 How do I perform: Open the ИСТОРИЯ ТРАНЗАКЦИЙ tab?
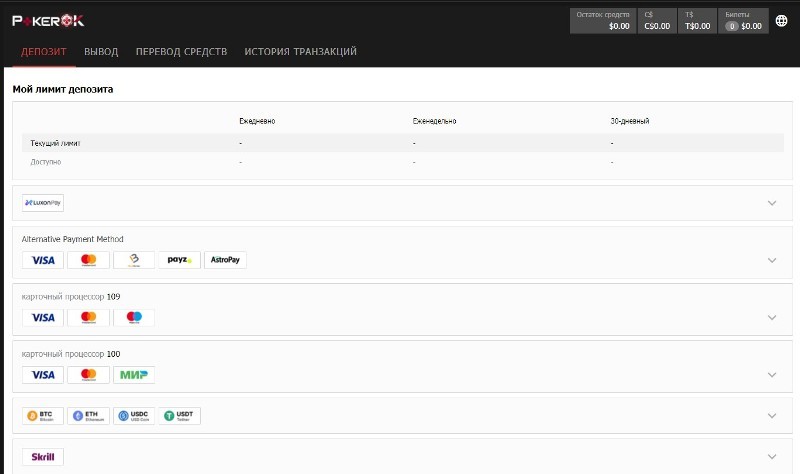pyautogui.click(x=300, y=51)
